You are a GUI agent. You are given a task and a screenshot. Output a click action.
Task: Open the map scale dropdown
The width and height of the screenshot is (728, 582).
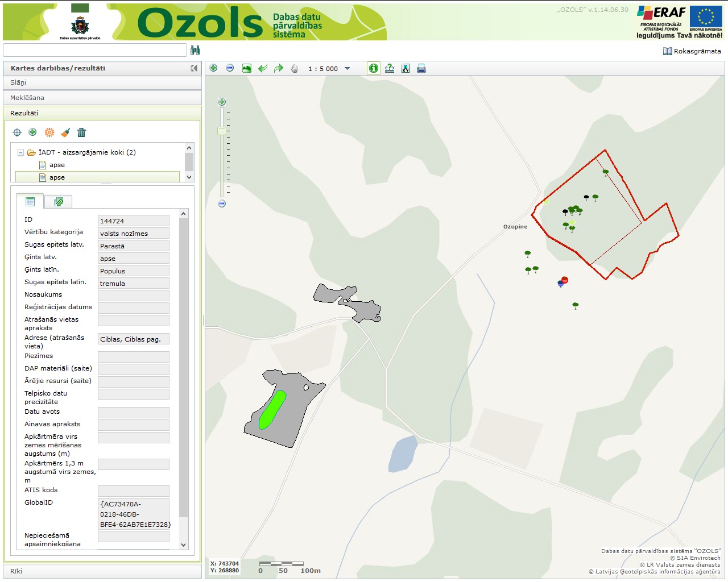(347, 69)
